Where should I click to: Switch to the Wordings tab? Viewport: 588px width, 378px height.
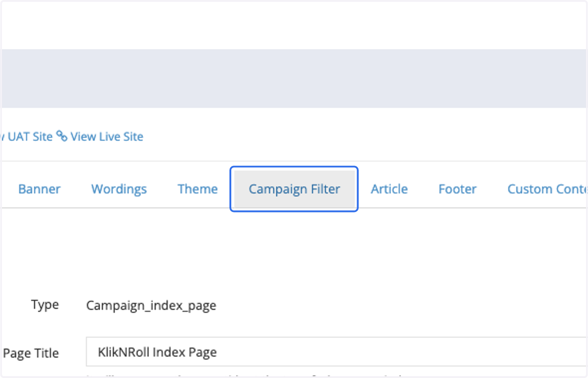point(119,189)
